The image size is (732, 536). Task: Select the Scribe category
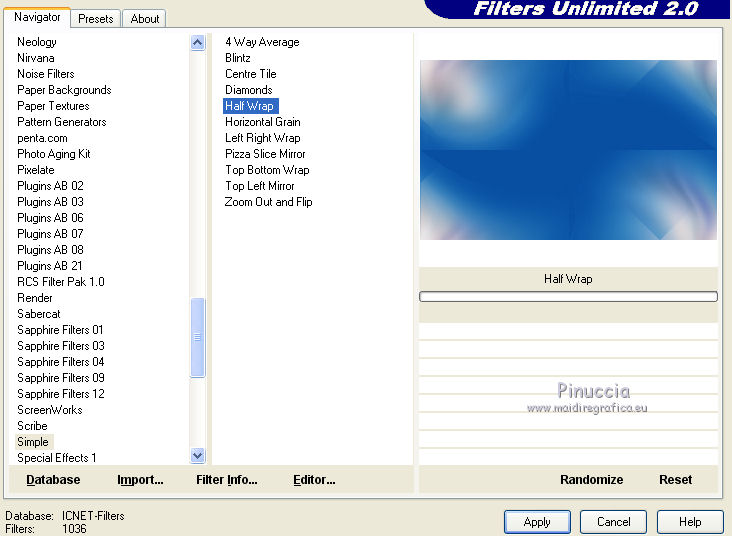32,426
